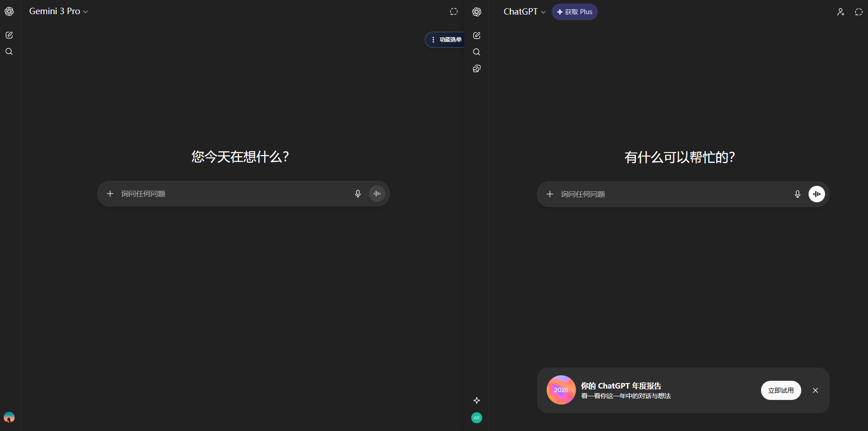868x431 pixels.
Task: Click the microphone icon in the left input bar
Action: click(357, 194)
